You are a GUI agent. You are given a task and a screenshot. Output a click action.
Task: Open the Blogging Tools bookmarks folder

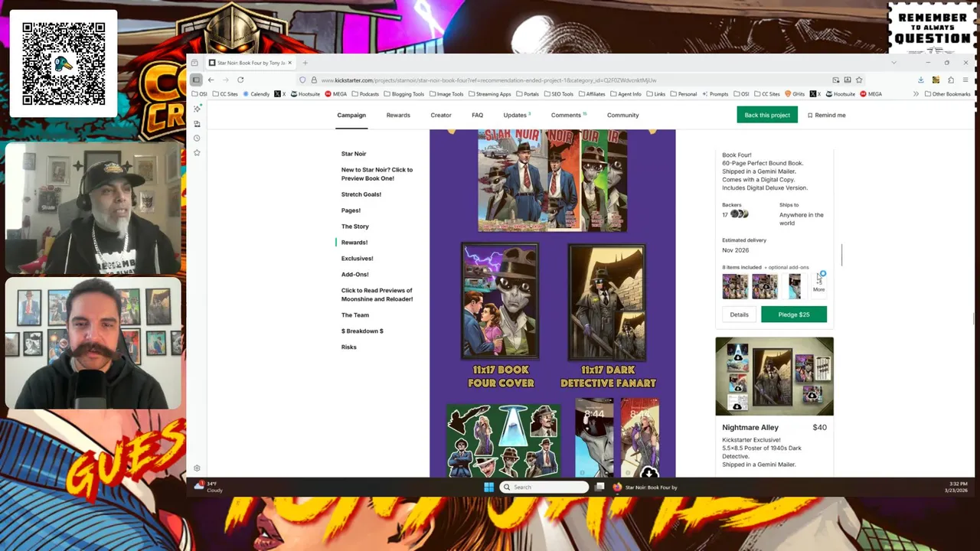(403, 94)
